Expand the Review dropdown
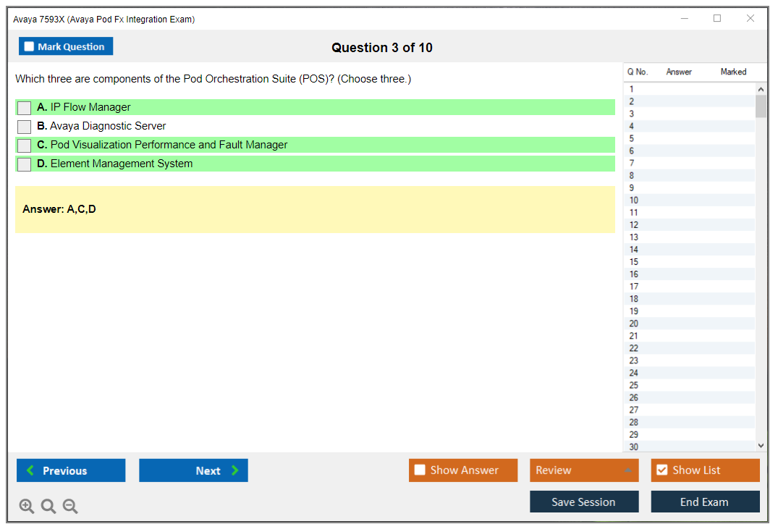Viewport: 778px width, 532px height. coord(627,470)
